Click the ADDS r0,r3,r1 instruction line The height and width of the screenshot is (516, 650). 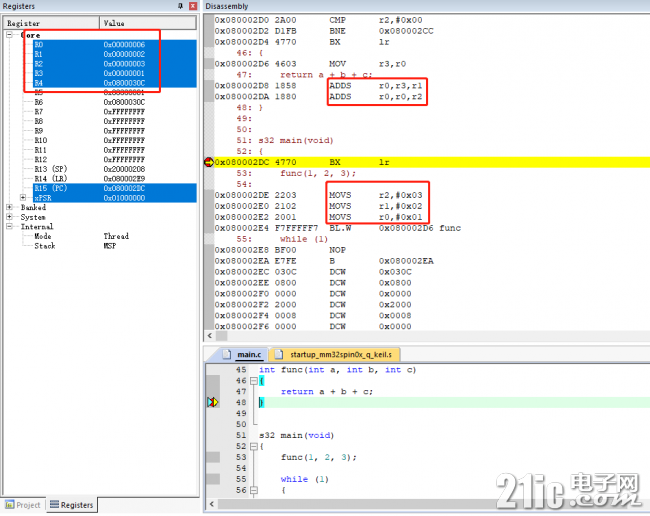[318, 85]
